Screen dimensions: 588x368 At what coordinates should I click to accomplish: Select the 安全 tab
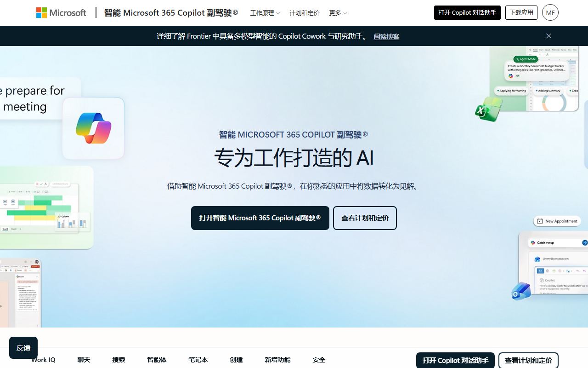[x=319, y=360]
